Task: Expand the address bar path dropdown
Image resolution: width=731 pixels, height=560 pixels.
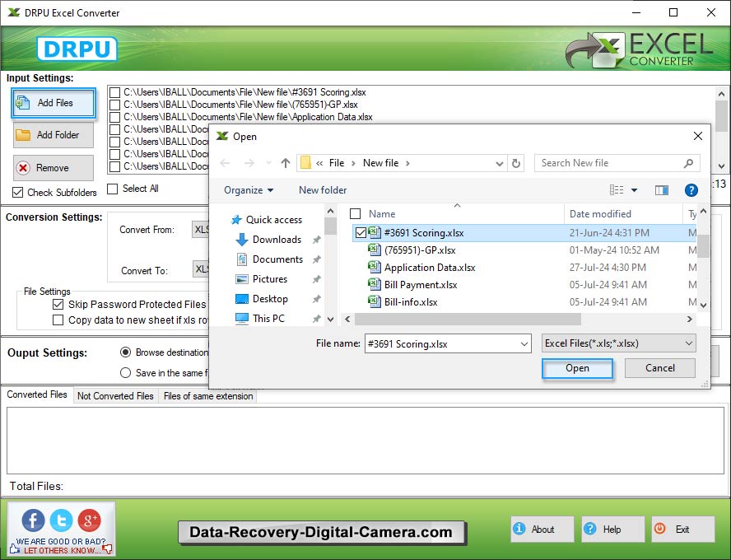Action: coord(500,163)
